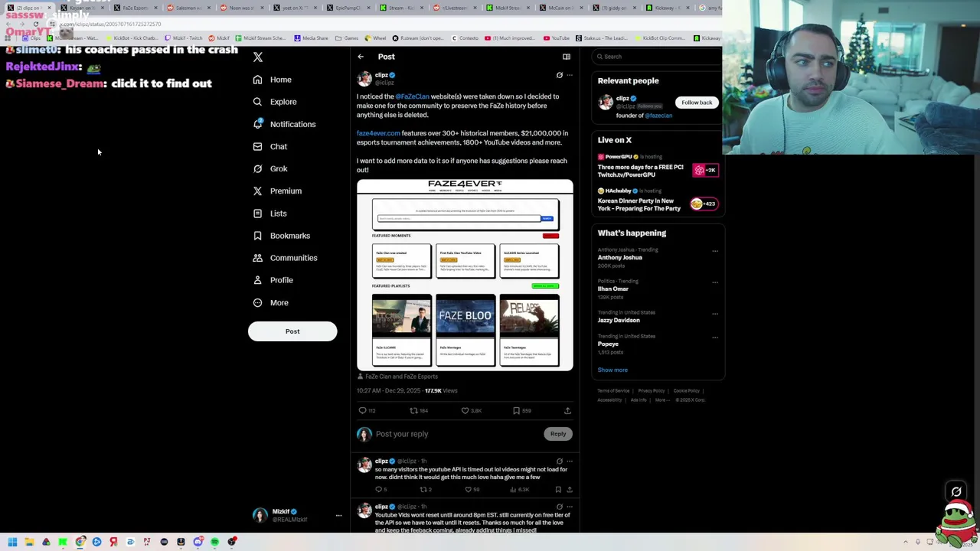Open Discord from the taskbar
980x551 pixels.
198,542
